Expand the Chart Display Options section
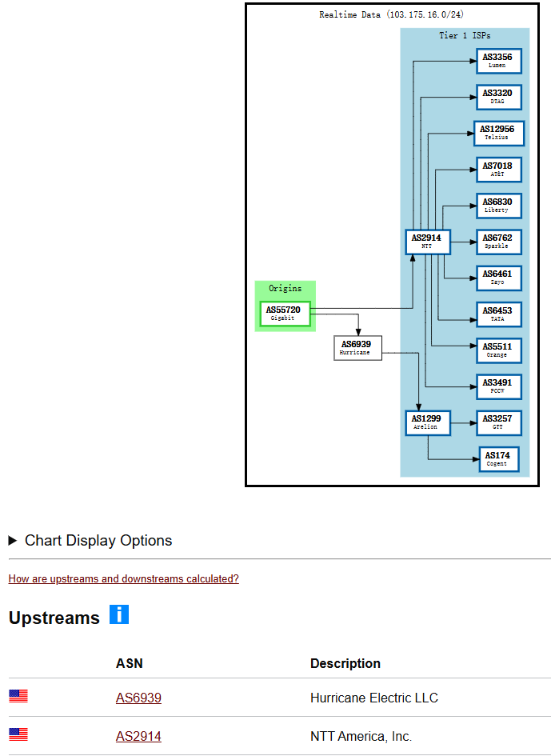Screen dimensions: 551x756 pyautogui.click(x=90, y=541)
